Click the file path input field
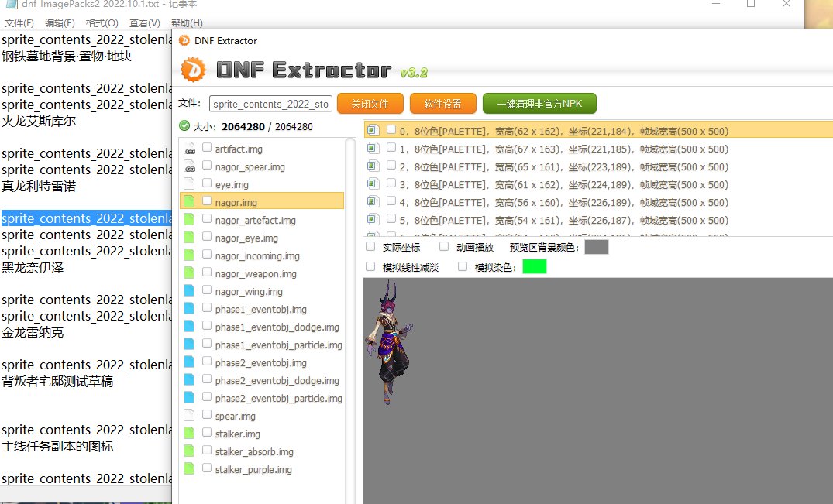Screen dimensions: 833x504 pos(271,104)
